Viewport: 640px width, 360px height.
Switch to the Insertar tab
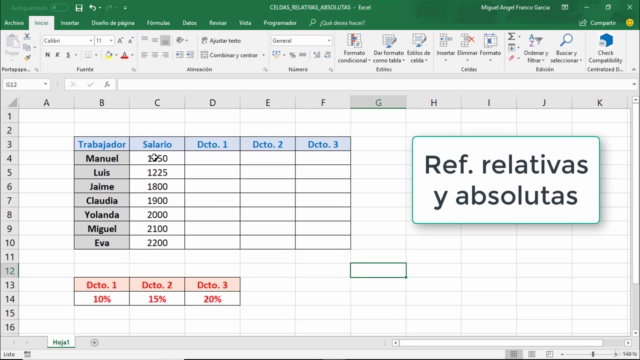[x=70, y=23]
